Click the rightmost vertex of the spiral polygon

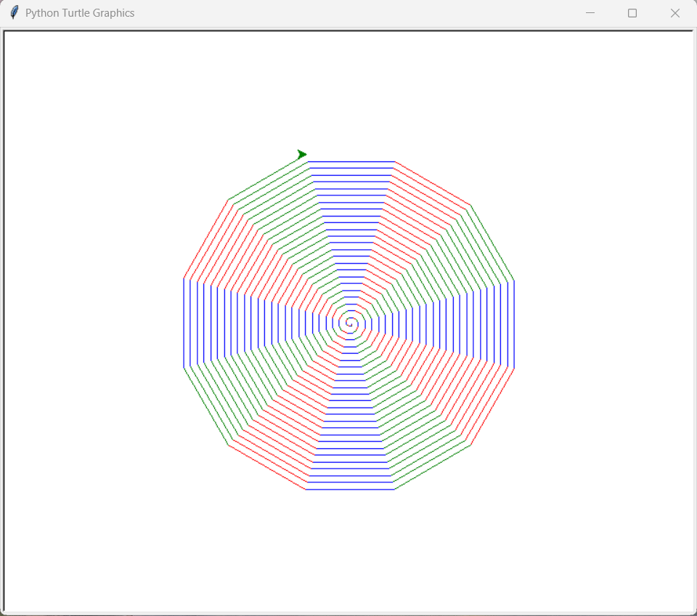click(514, 325)
